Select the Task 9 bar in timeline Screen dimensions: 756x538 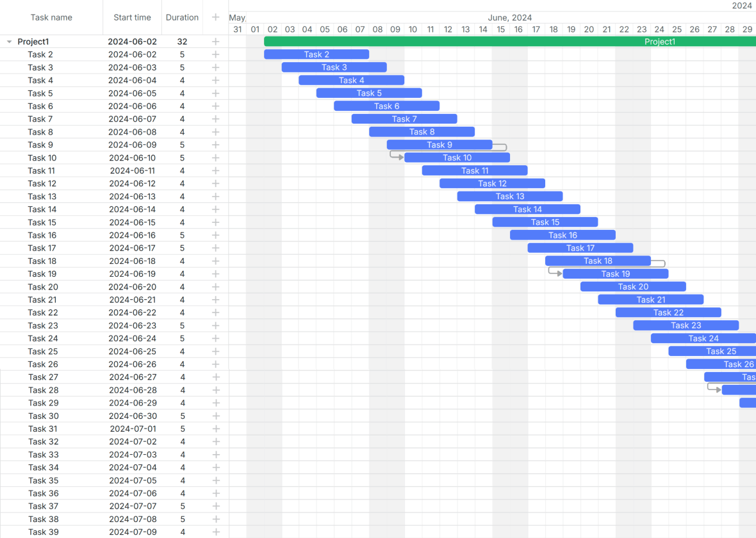(439, 145)
